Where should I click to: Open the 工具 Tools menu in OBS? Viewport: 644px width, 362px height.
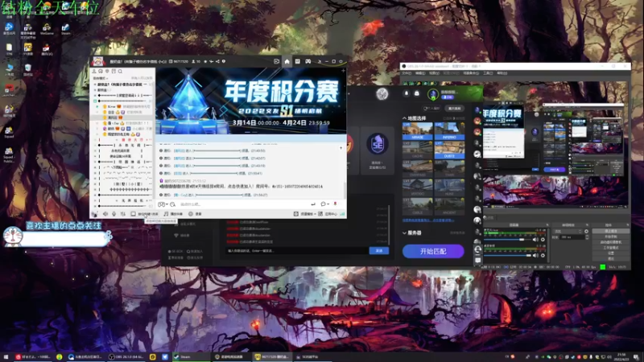point(488,73)
